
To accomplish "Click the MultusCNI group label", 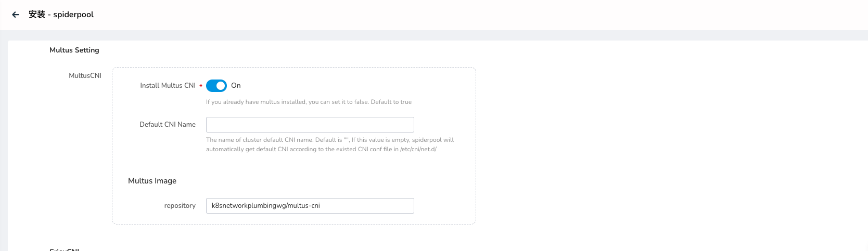I will click(85, 76).
